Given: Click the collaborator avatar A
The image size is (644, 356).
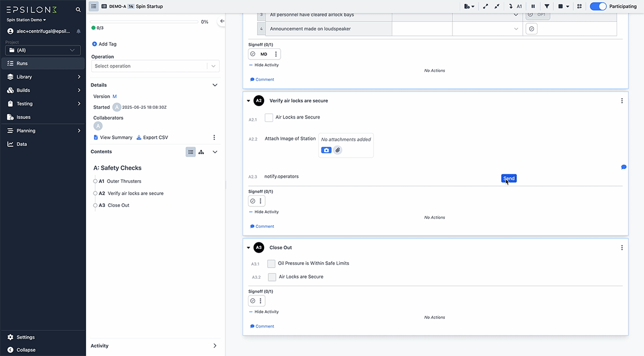Looking at the screenshot, I should coord(98,126).
